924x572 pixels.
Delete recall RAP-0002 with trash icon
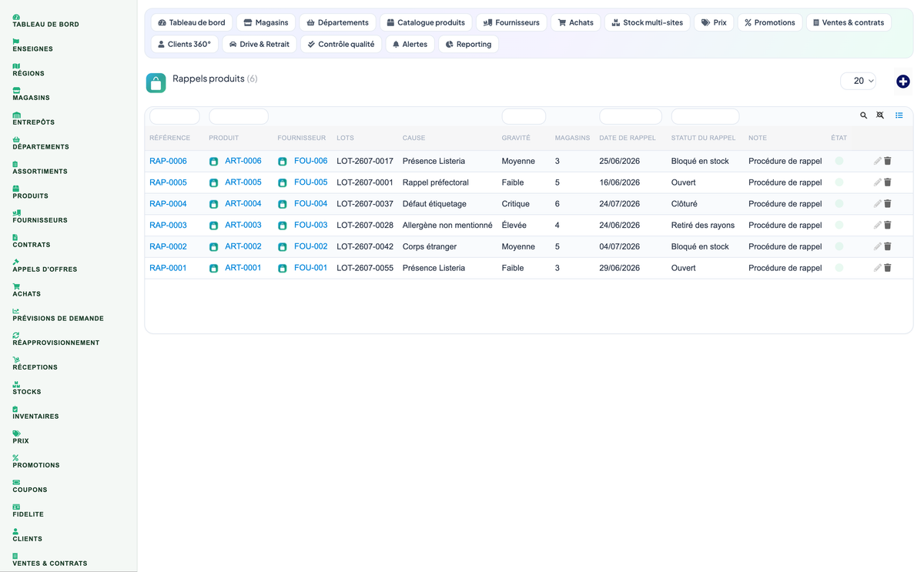(888, 246)
